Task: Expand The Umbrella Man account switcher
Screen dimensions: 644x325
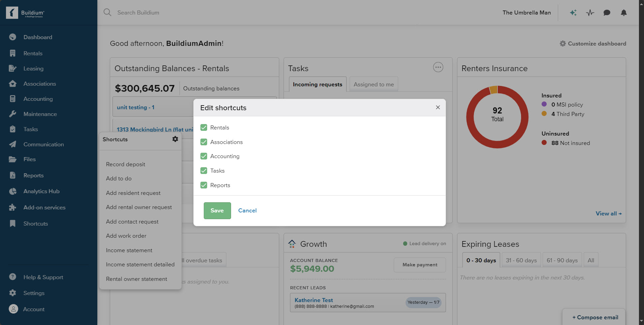Action: [x=526, y=12]
